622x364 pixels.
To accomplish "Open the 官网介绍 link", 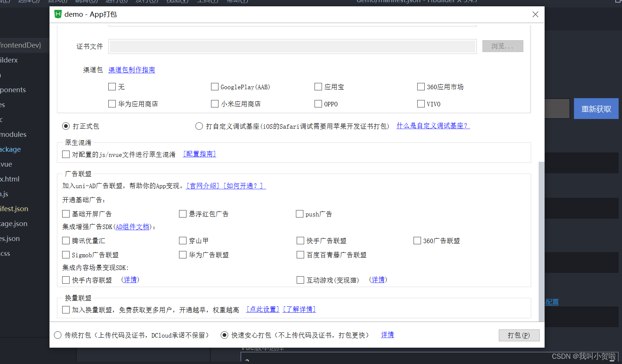I will pos(203,186).
